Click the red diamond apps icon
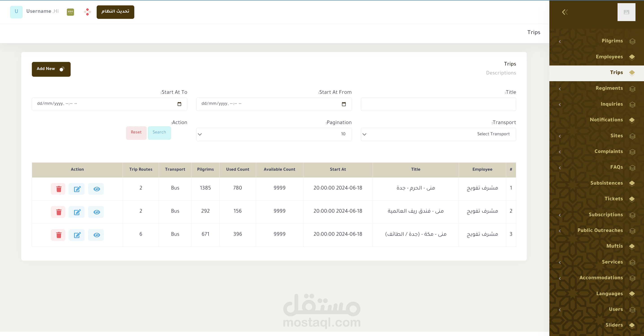 (87, 12)
